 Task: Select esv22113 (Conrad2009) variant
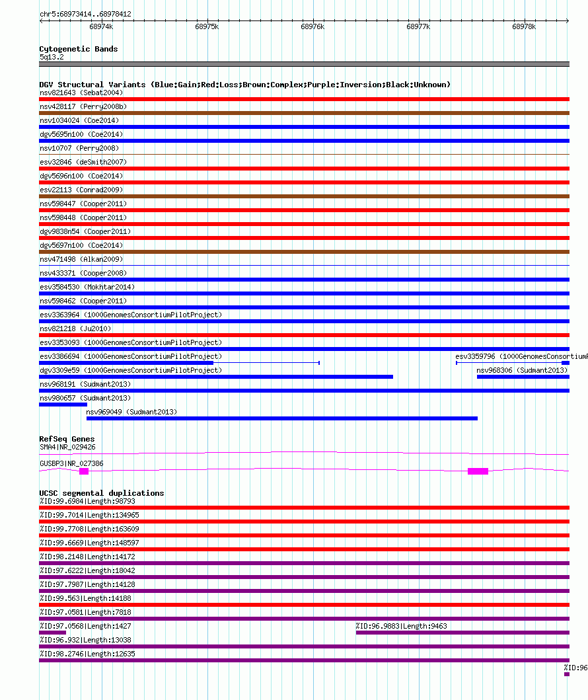click(x=81, y=190)
